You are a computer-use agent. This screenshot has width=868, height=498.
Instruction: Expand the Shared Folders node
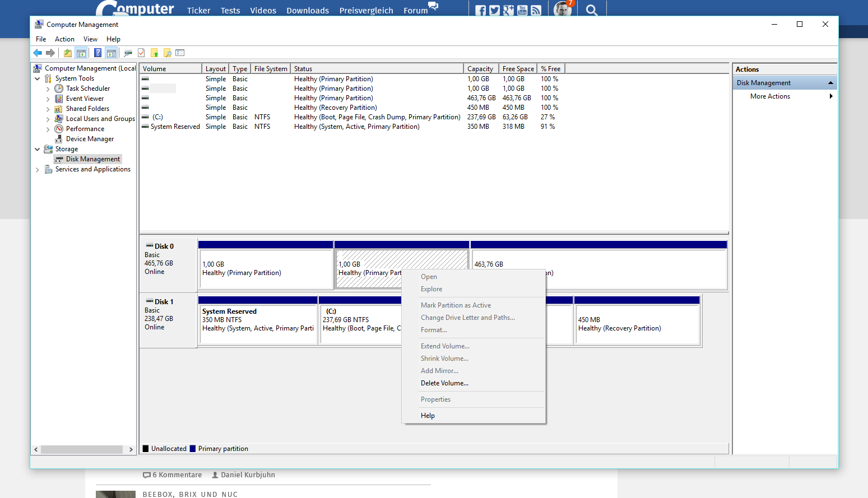[x=48, y=109]
